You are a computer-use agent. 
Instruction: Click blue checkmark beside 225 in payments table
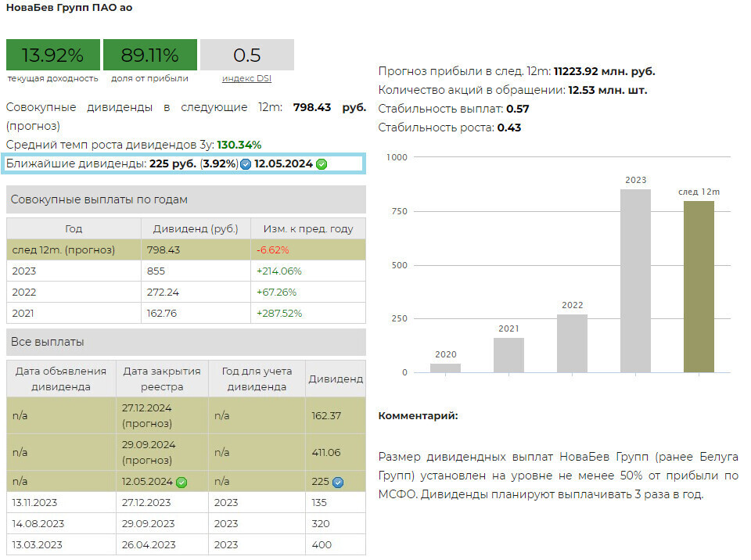tap(338, 482)
